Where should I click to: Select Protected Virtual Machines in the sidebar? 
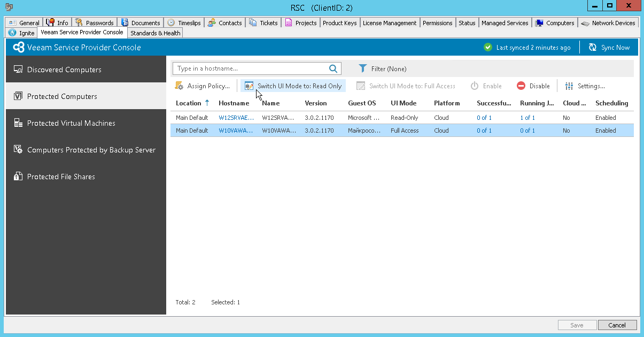click(x=72, y=123)
